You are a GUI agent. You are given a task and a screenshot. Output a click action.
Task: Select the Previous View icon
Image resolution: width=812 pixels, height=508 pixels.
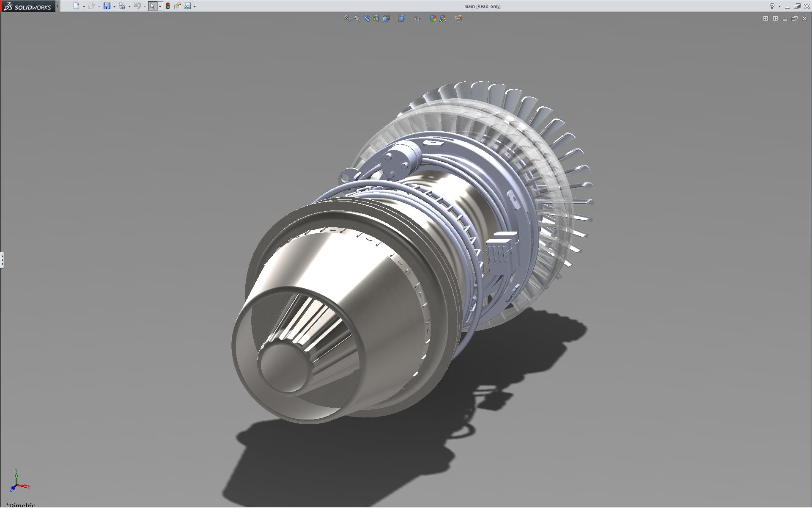tap(367, 18)
